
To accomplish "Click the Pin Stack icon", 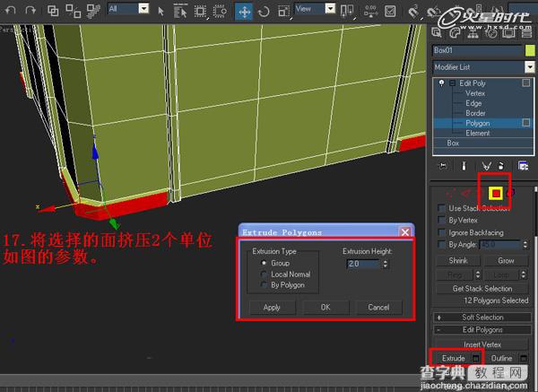I will point(443,167).
